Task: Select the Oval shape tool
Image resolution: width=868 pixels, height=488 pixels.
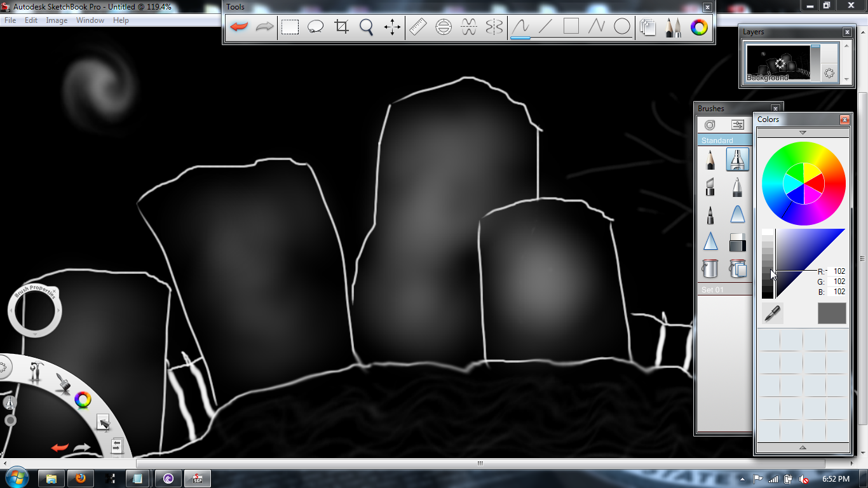Action: coord(622,27)
